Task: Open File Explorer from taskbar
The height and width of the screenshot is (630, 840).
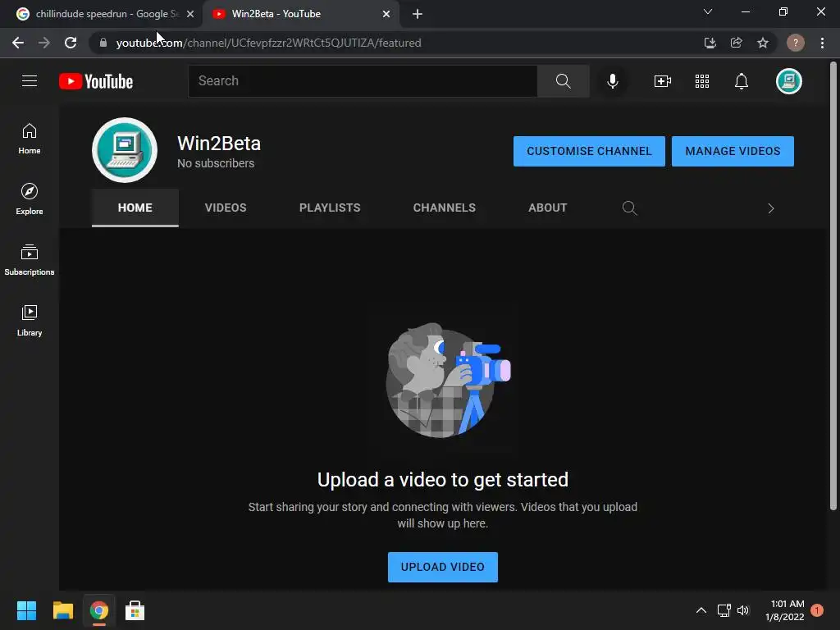Action: (x=62, y=610)
